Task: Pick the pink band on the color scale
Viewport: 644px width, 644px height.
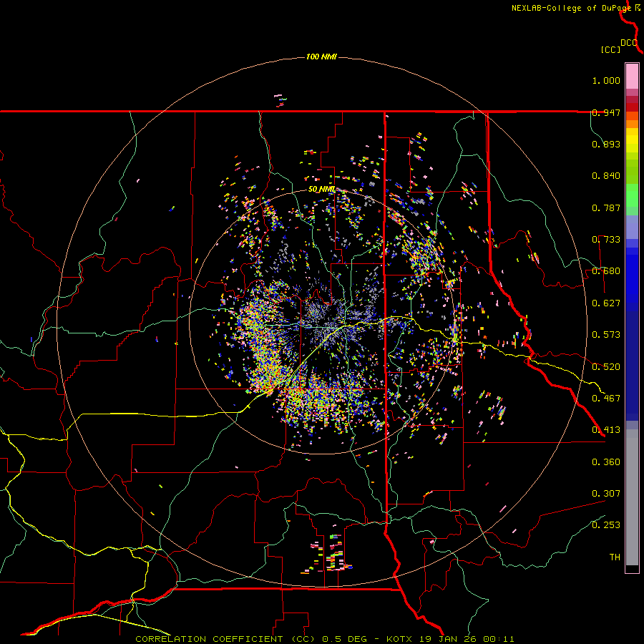Action: tap(632, 76)
